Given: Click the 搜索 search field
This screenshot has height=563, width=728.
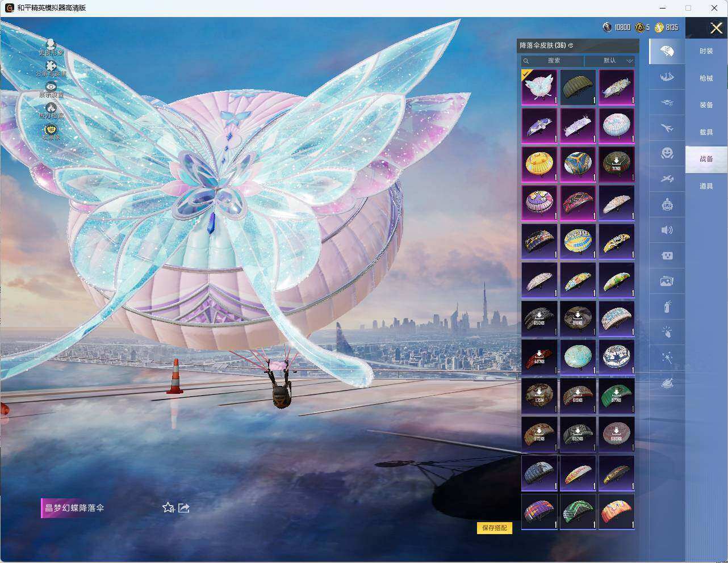Looking at the screenshot, I should click(x=553, y=61).
